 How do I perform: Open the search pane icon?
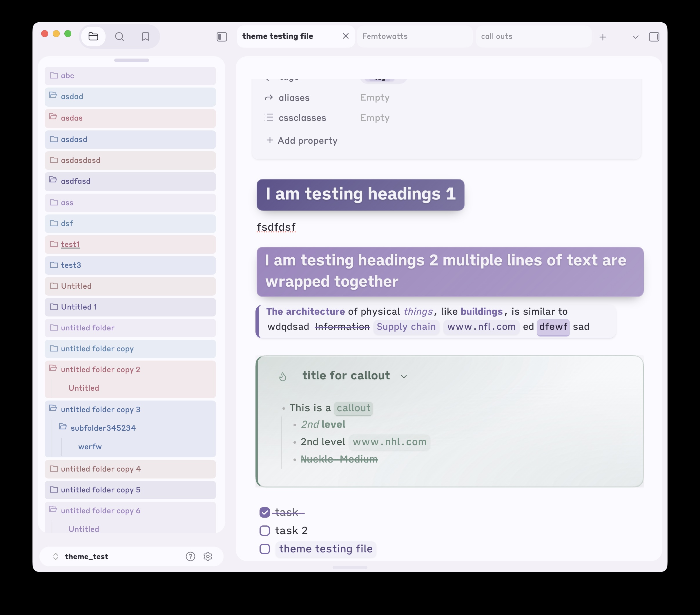tap(119, 36)
